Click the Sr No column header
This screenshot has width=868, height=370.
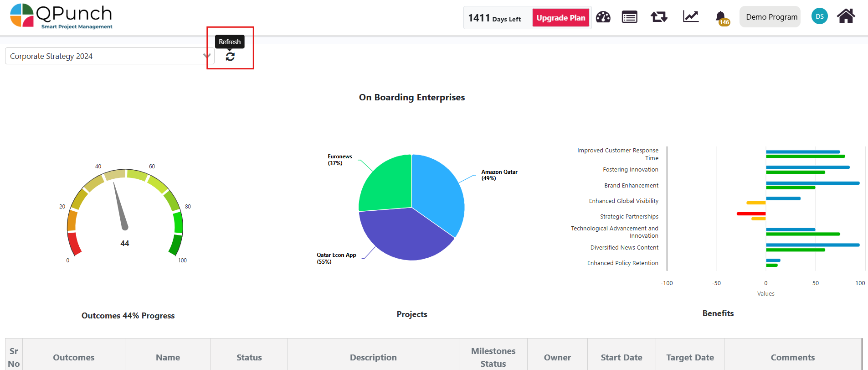[x=14, y=357]
